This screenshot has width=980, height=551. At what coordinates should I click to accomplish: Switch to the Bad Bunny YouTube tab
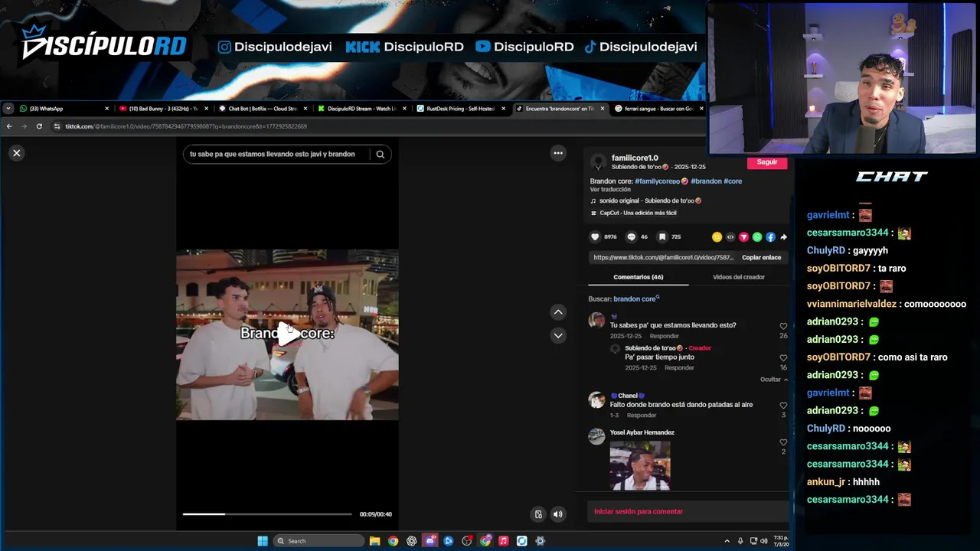163,109
